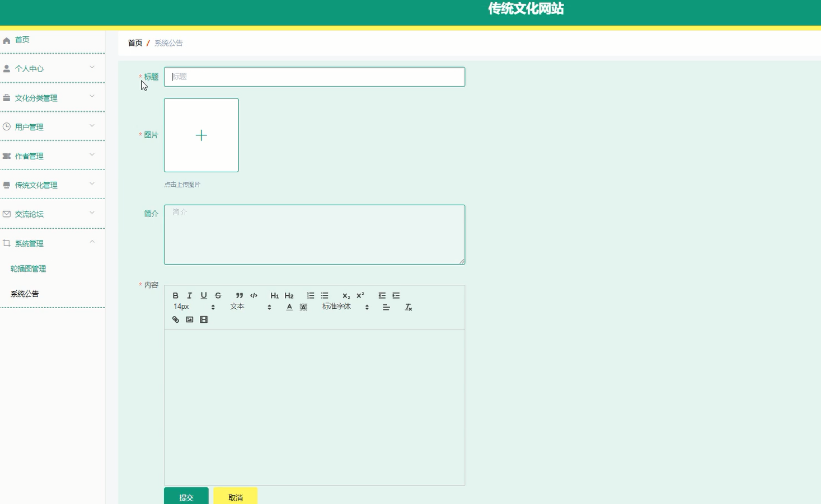Toggle strikethrough formatting in the editor
The width and height of the screenshot is (821, 504).
(x=218, y=295)
